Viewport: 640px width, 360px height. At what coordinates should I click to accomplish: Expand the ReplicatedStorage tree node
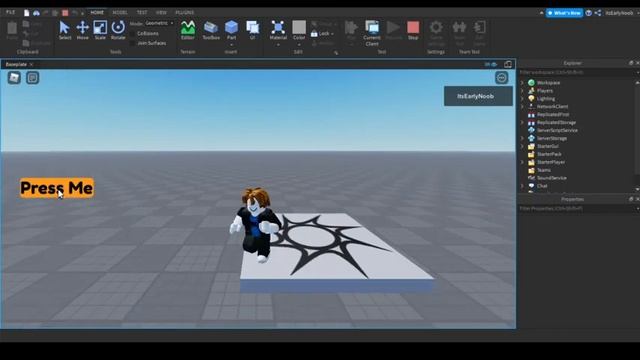pyautogui.click(x=522, y=122)
